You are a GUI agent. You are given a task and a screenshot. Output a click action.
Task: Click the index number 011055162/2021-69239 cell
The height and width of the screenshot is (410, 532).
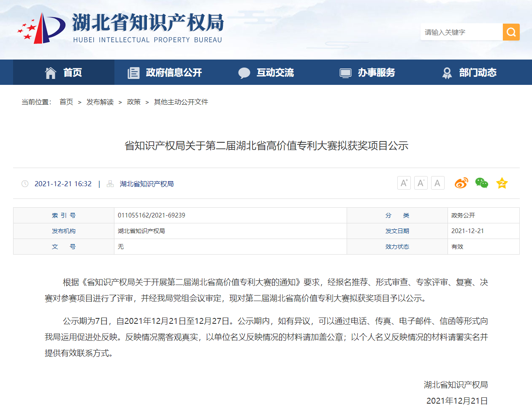[x=152, y=215]
